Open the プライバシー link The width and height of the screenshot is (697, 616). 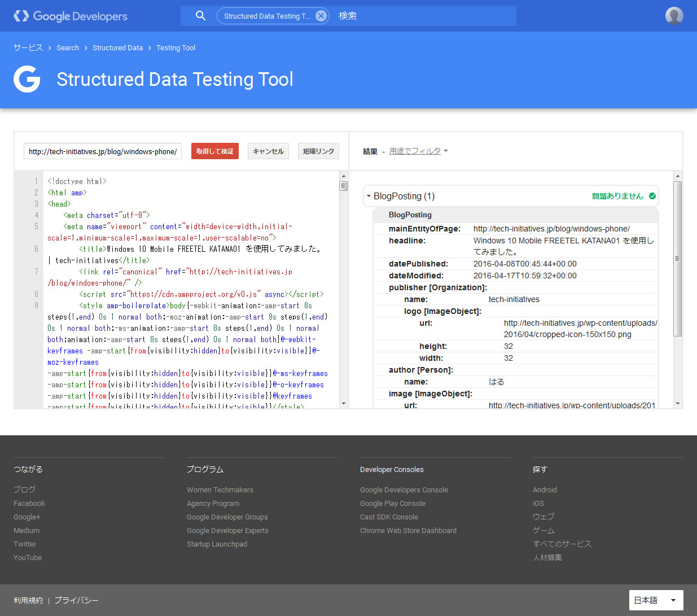point(76,600)
